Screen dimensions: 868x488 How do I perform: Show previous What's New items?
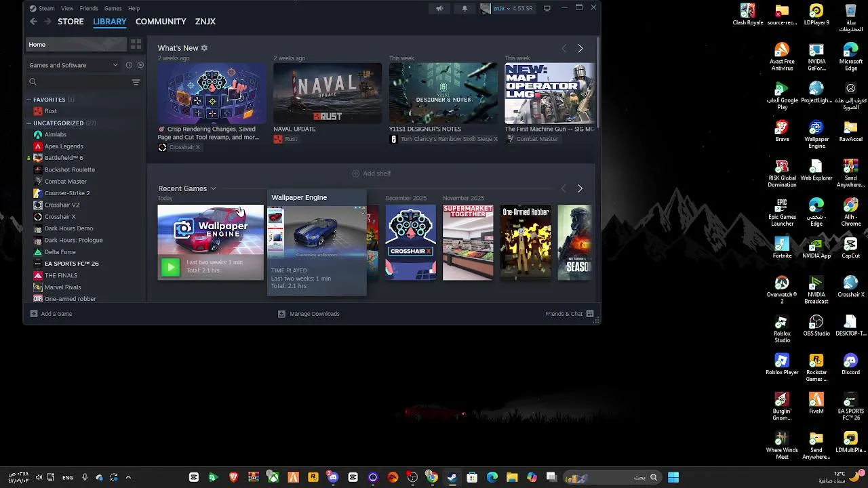(564, 49)
